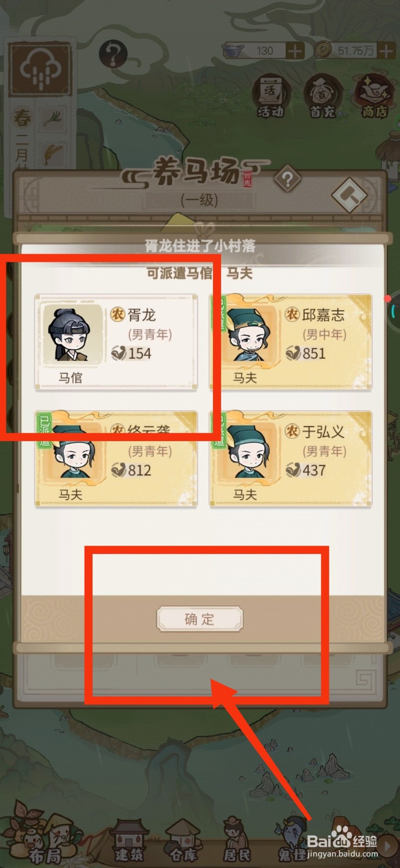Add copper coins with the plus button
The image size is (400, 868).
click(386, 51)
